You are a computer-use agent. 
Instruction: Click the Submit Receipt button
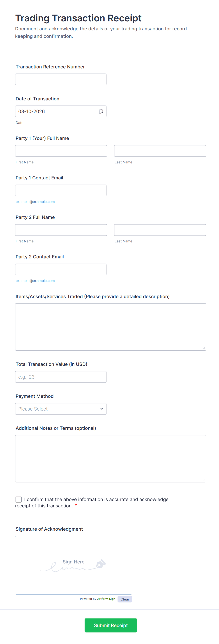(x=111, y=625)
